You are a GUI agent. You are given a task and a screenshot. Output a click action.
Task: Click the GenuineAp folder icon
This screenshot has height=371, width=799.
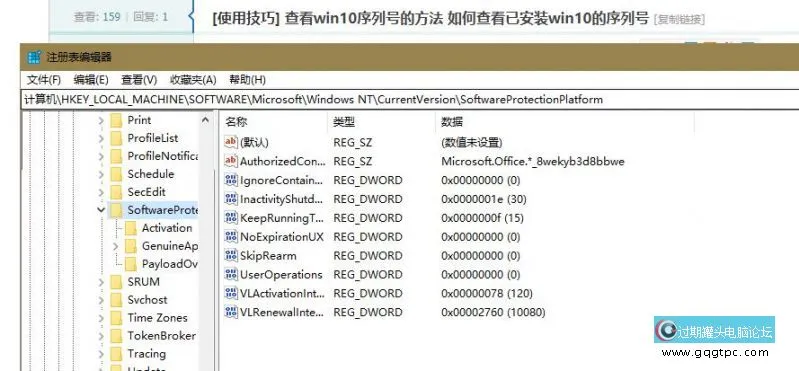pos(131,246)
